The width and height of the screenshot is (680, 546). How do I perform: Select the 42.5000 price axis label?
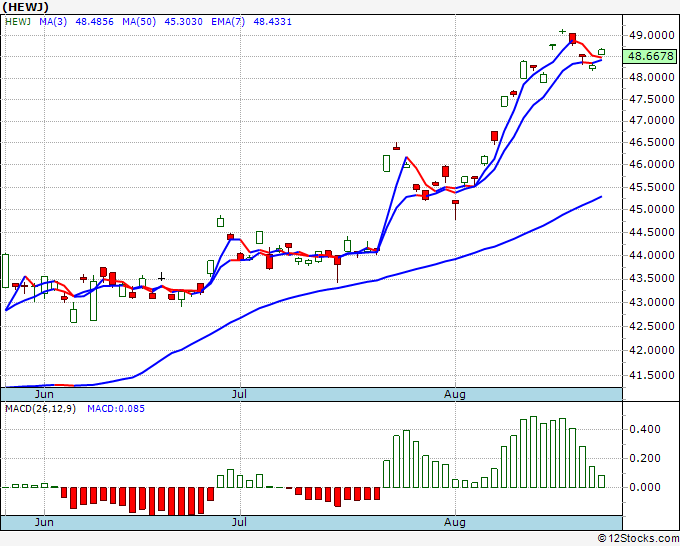(x=652, y=326)
